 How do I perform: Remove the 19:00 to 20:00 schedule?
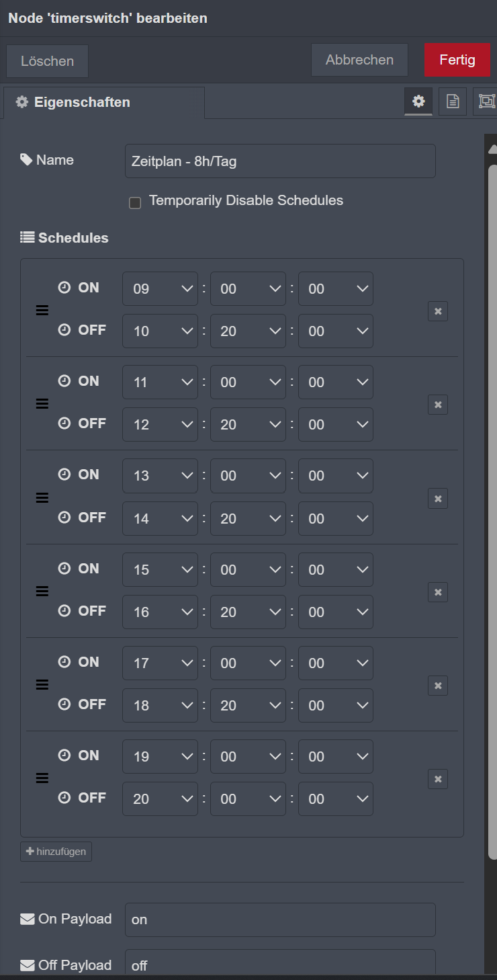(x=438, y=779)
